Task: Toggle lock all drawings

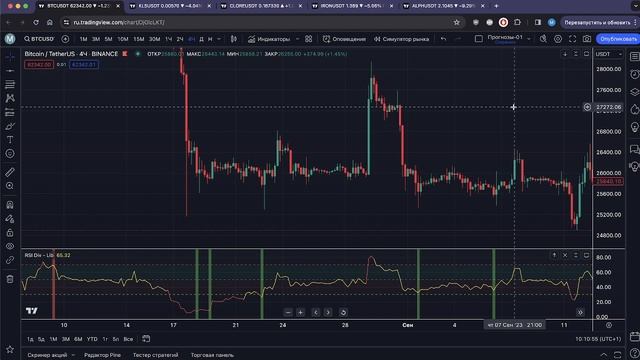Action: tap(10, 233)
